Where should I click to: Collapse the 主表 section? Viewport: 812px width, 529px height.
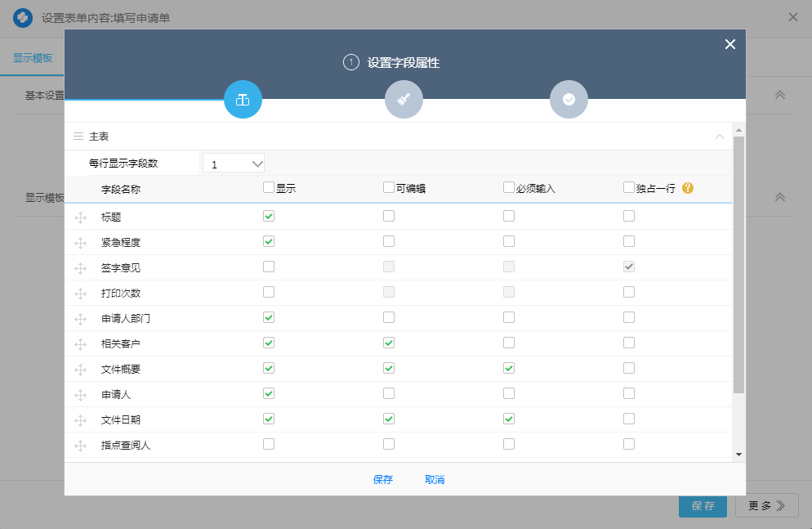pyautogui.click(x=719, y=137)
